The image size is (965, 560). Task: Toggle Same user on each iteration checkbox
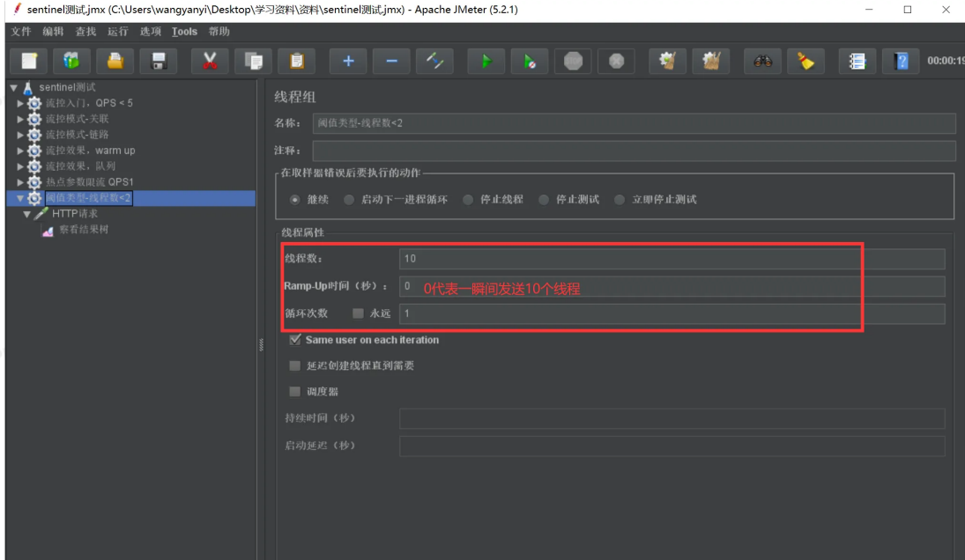(295, 339)
